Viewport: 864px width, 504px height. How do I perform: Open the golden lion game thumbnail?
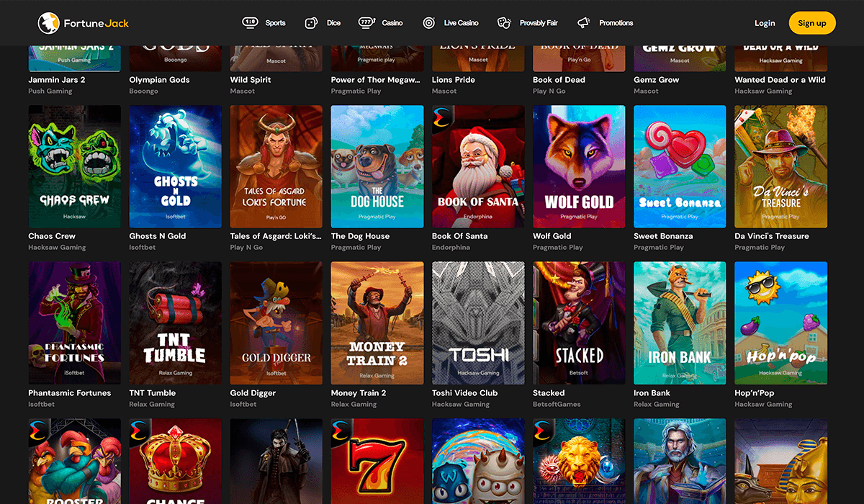click(579, 462)
